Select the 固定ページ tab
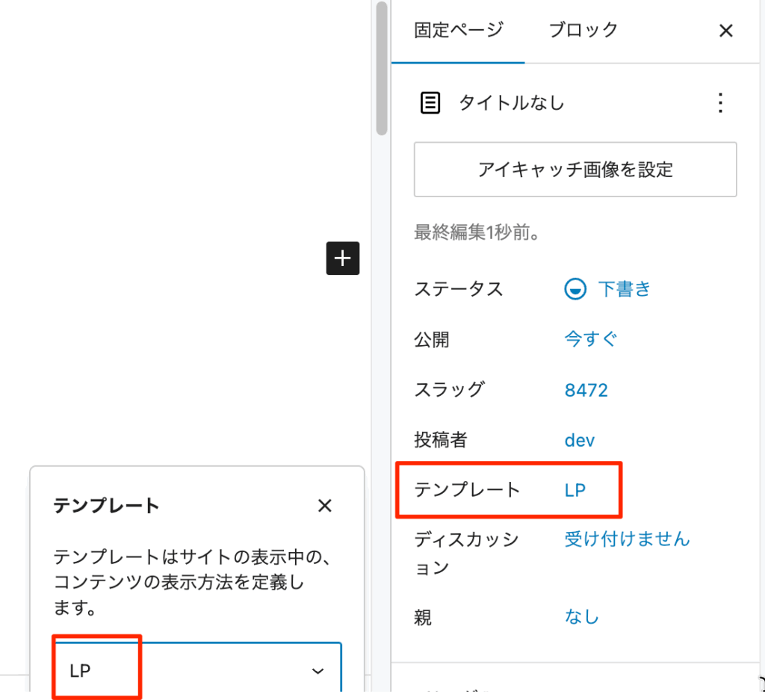This screenshot has height=700, width=765. tap(459, 30)
